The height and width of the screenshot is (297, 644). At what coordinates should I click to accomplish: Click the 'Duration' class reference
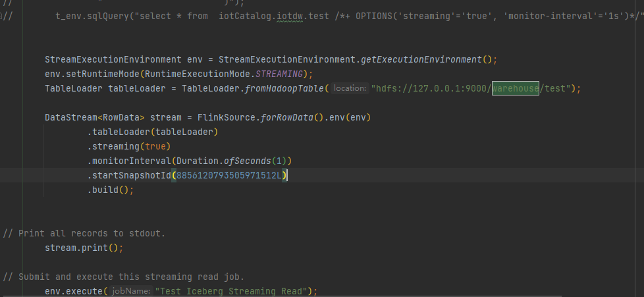click(197, 161)
